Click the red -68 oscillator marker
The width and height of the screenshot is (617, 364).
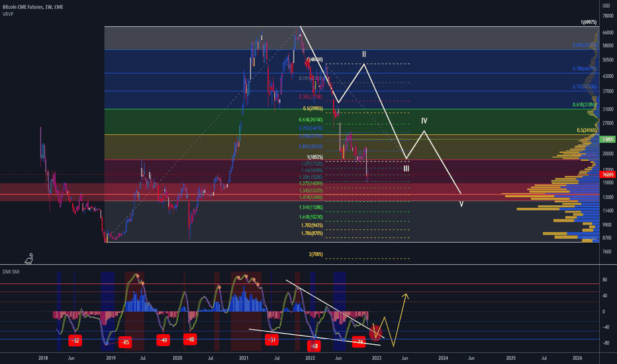tap(314, 346)
